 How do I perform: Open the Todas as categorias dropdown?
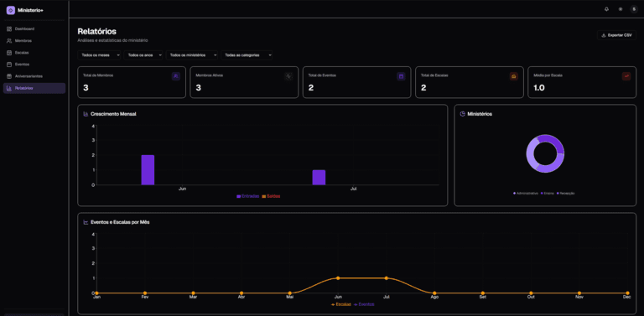[247, 55]
